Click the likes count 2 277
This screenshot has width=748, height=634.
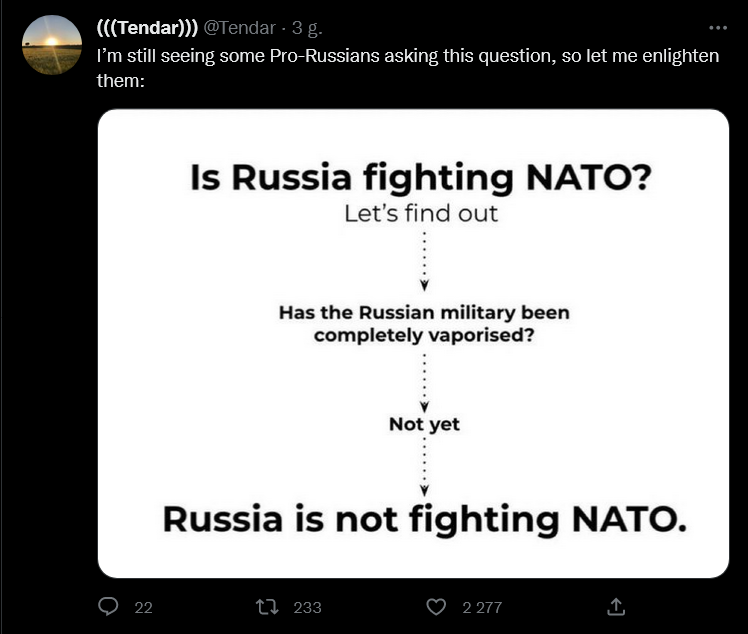click(x=482, y=607)
